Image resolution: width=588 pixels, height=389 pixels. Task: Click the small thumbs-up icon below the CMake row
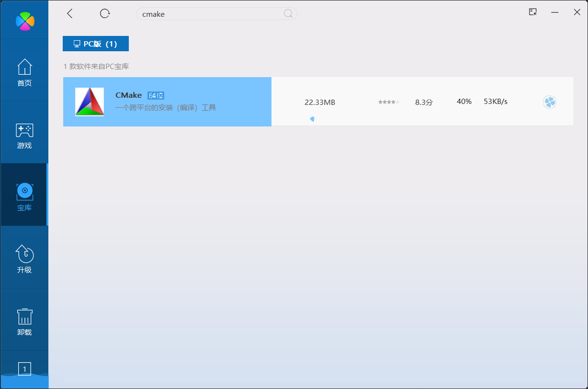[x=313, y=118]
